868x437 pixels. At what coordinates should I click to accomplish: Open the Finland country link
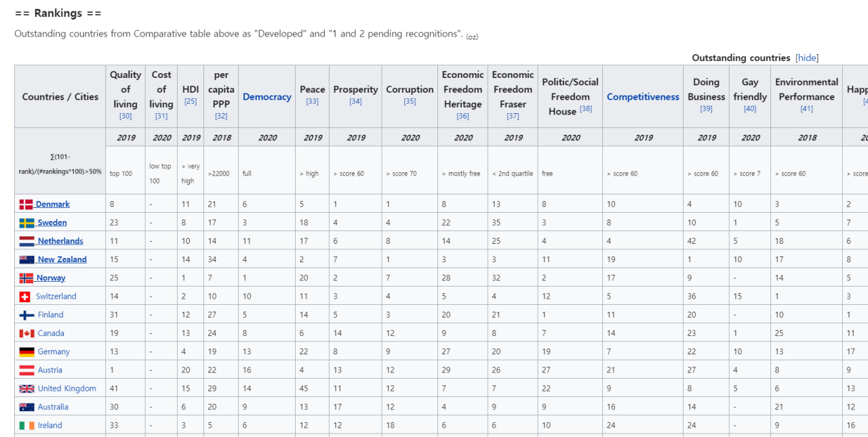50,315
